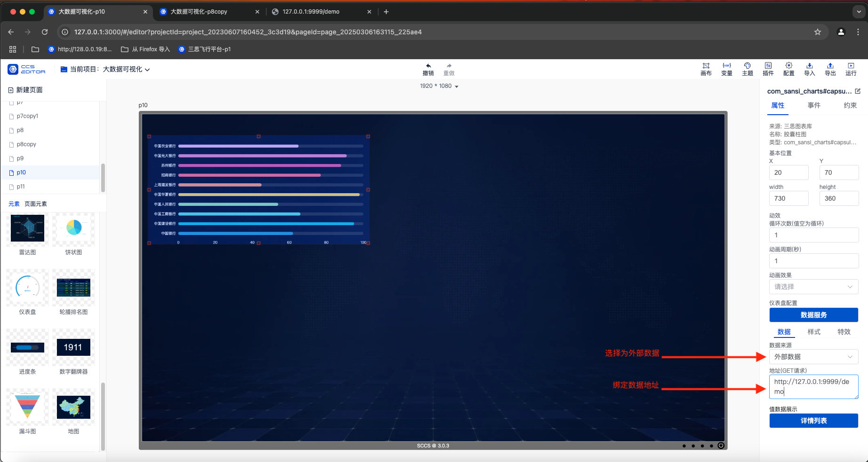Select page p7copy1 in list
The height and width of the screenshot is (462, 868).
pyautogui.click(x=50, y=116)
